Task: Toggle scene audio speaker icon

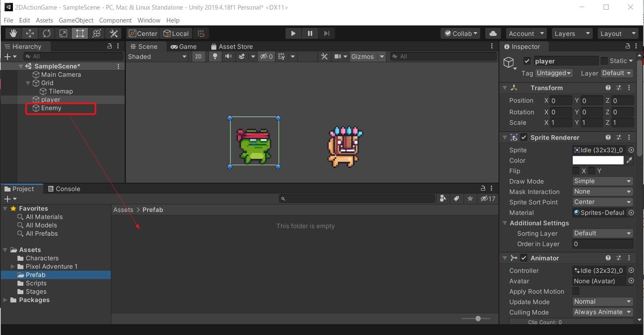Action: click(228, 56)
